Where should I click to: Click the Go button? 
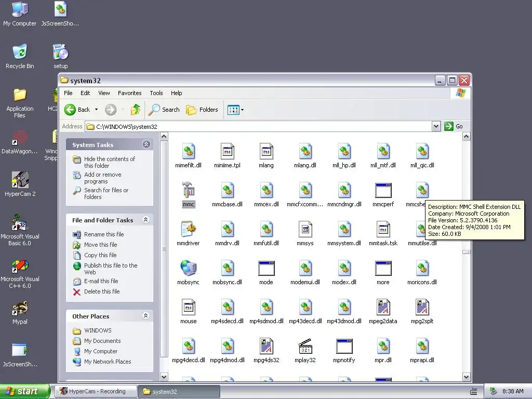454,126
